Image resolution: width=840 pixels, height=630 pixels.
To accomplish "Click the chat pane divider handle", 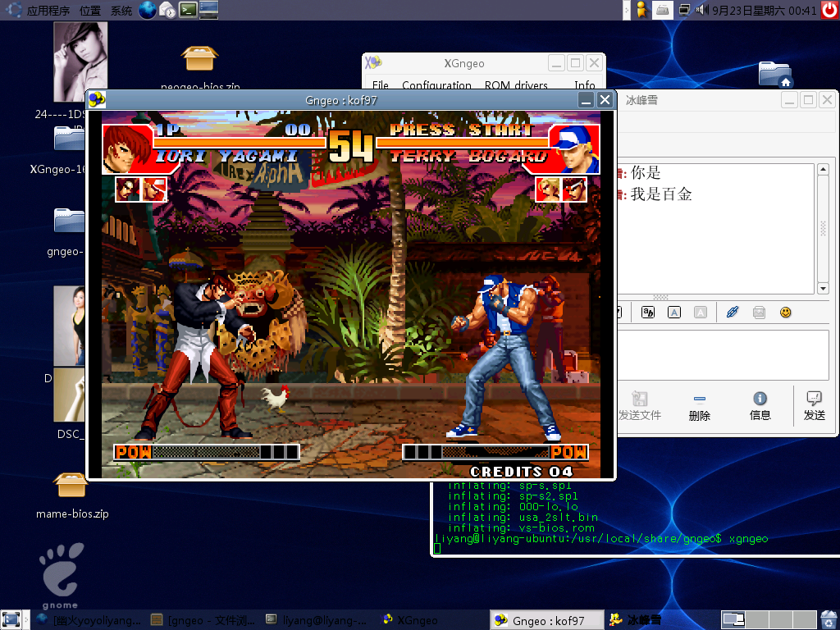I will pos(660,297).
